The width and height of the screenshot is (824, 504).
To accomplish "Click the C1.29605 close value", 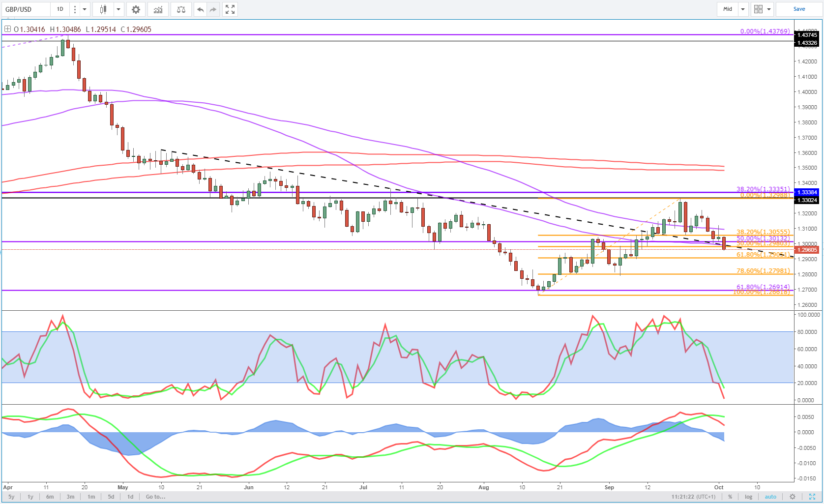I will pyautogui.click(x=136, y=30).
